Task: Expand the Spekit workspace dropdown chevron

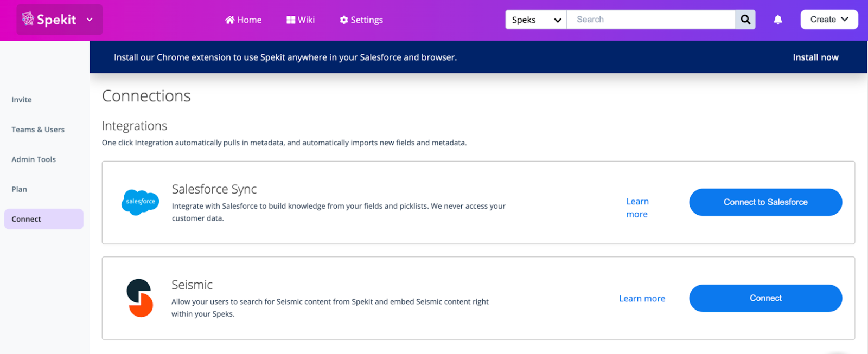Action: click(90, 20)
